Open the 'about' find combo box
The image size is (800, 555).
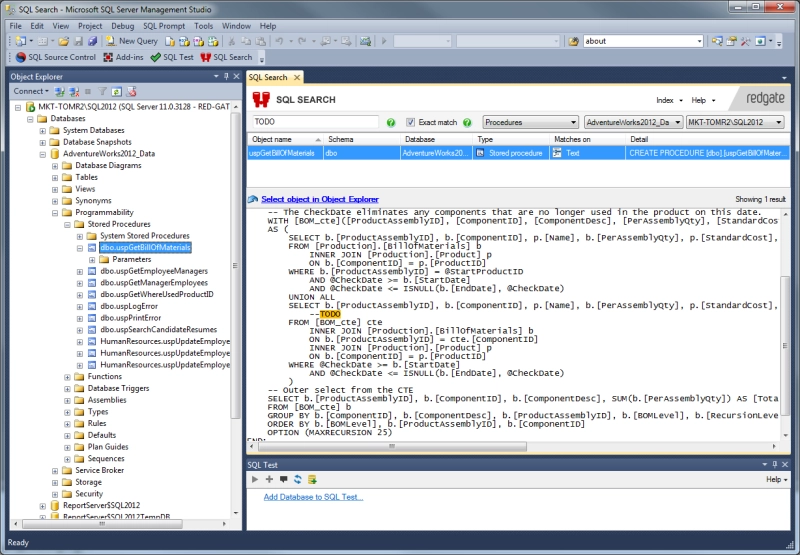pyautogui.click(x=643, y=41)
